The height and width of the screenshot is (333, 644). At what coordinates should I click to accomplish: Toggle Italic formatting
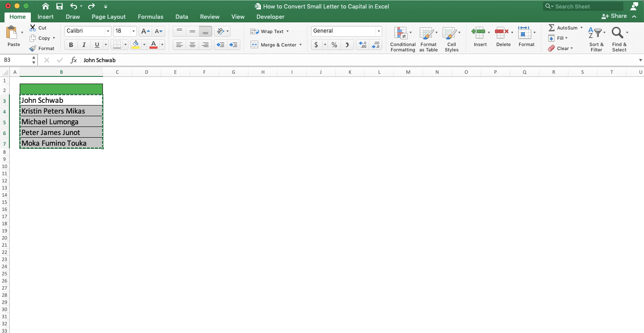click(84, 45)
